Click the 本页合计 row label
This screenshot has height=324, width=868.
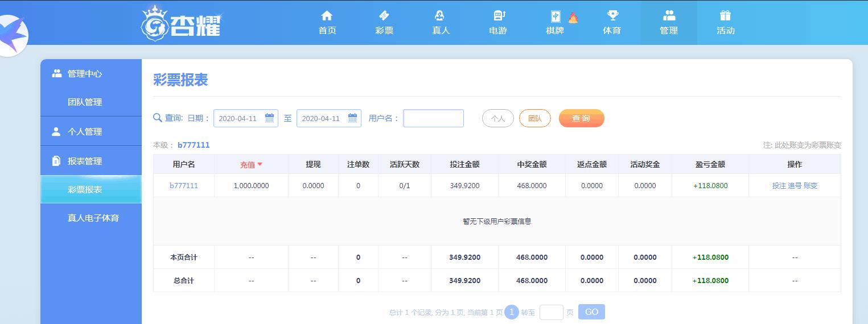pos(184,257)
